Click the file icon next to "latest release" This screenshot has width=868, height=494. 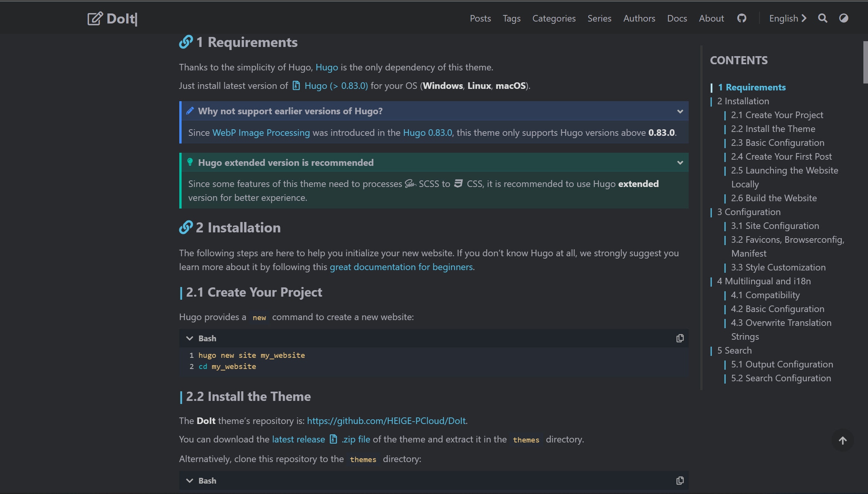click(333, 439)
